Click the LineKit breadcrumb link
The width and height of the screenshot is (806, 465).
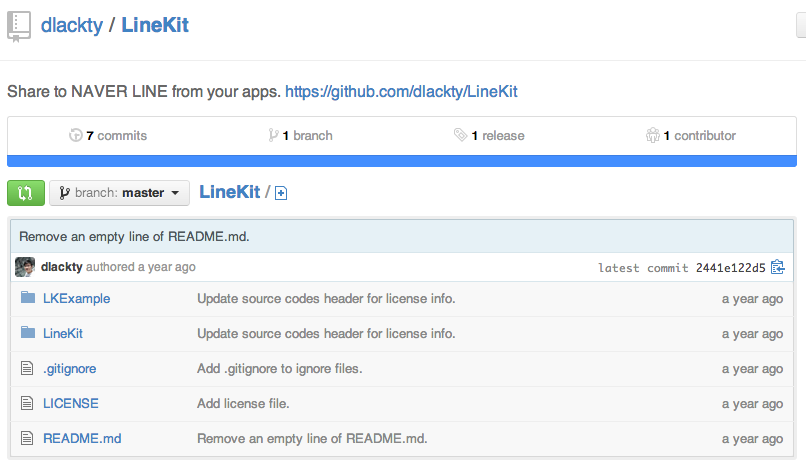pyautogui.click(x=229, y=192)
